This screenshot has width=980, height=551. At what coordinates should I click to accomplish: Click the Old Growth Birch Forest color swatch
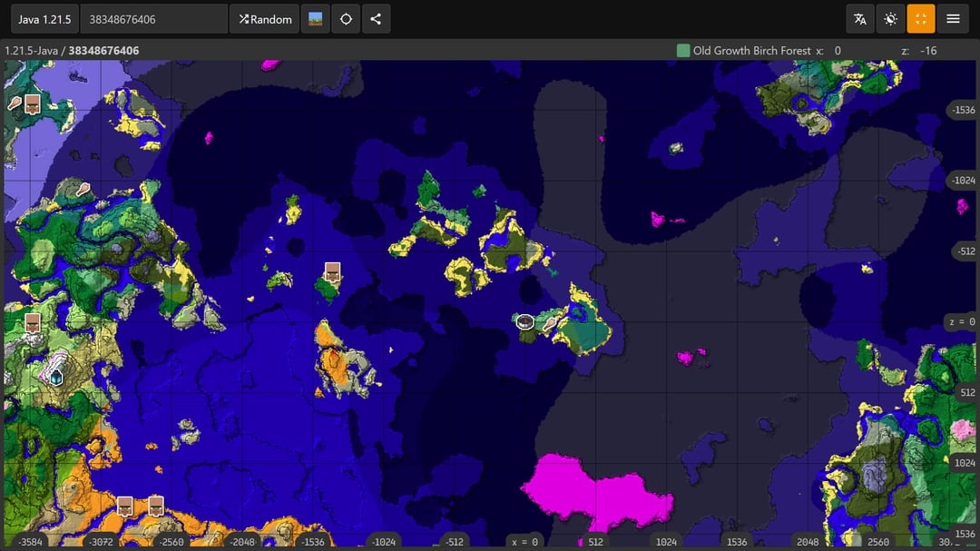point(683,51)
